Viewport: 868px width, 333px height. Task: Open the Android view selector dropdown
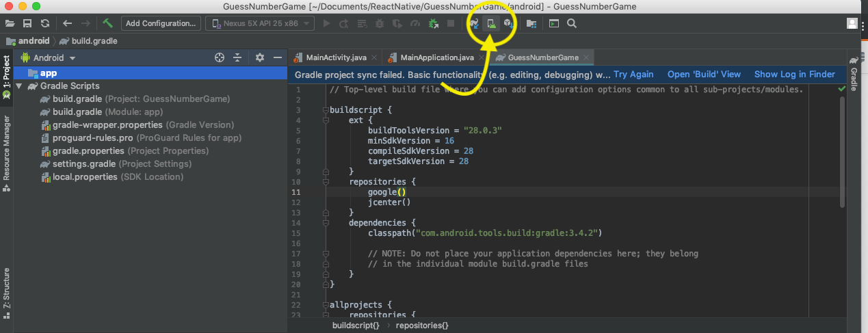(49, 58)
